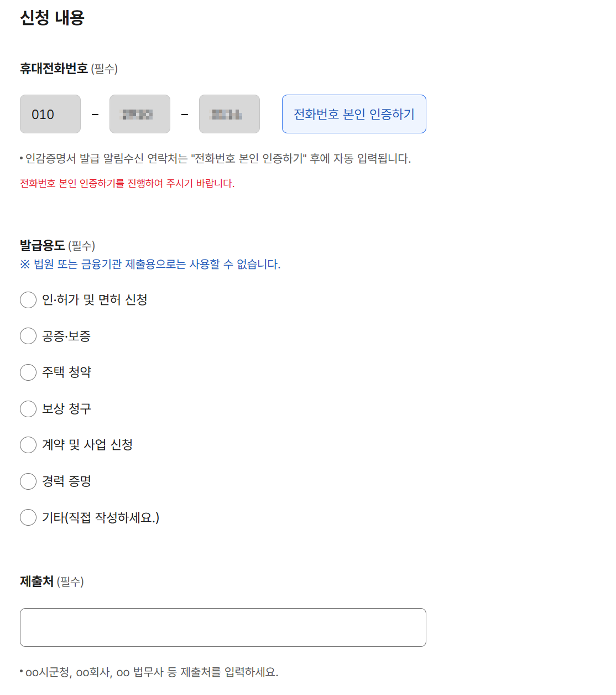Click the 전화번호 본인 인증하기 verification button
Screen dimensions: 616x695
[353, 114]
